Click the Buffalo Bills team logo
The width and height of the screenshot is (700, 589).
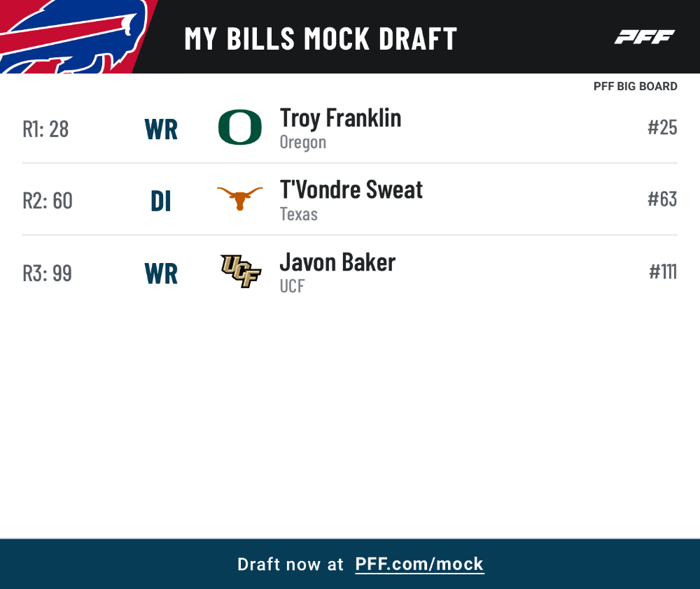pyautogui.click(x=73, y=36)
